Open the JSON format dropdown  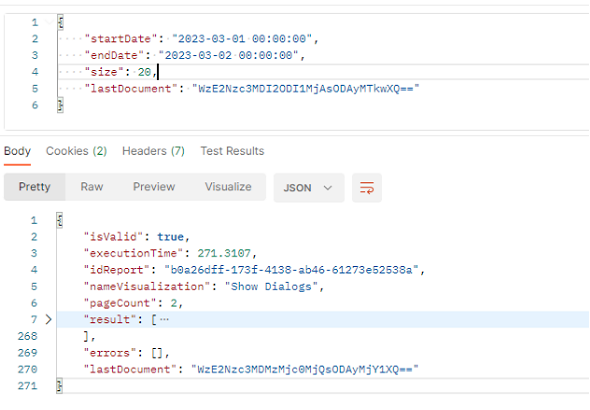tap(309, 188)
